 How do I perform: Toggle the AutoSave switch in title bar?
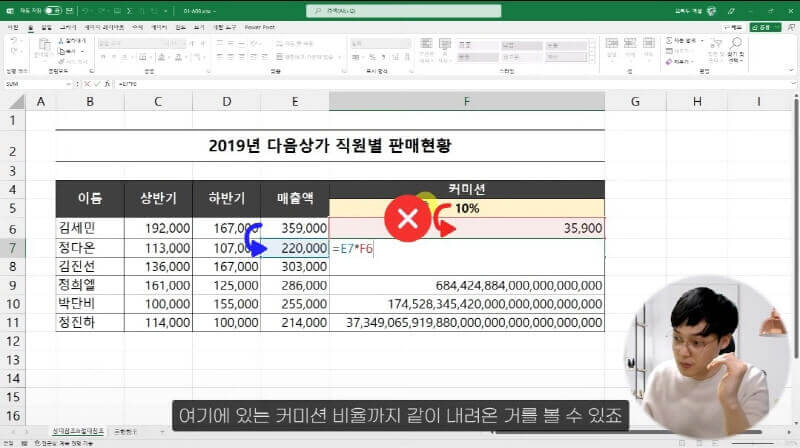coord(53,11)
